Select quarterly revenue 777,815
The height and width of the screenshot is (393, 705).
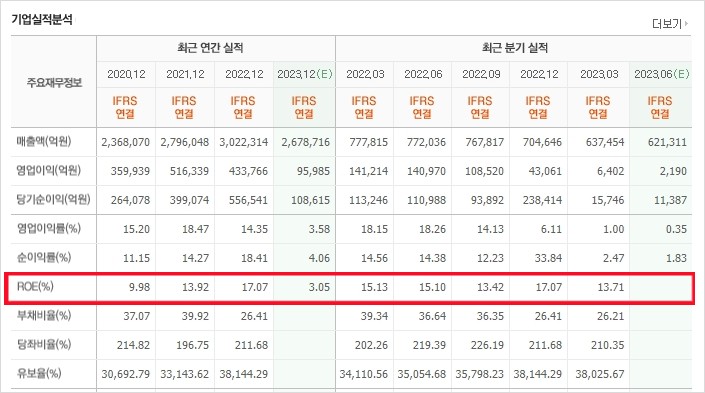(369, 142)
